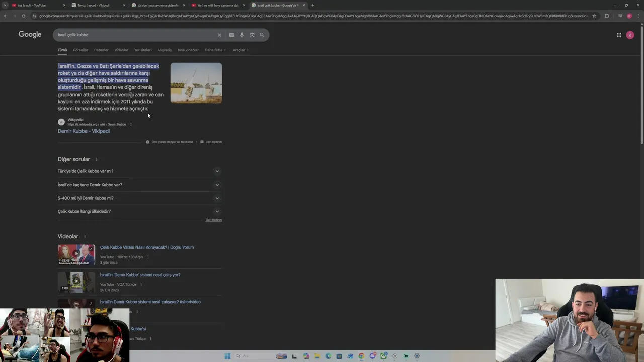Viewport: 644px width, 362px height.
Task: Start voice search with microphone icon
Action: (242, 35)
